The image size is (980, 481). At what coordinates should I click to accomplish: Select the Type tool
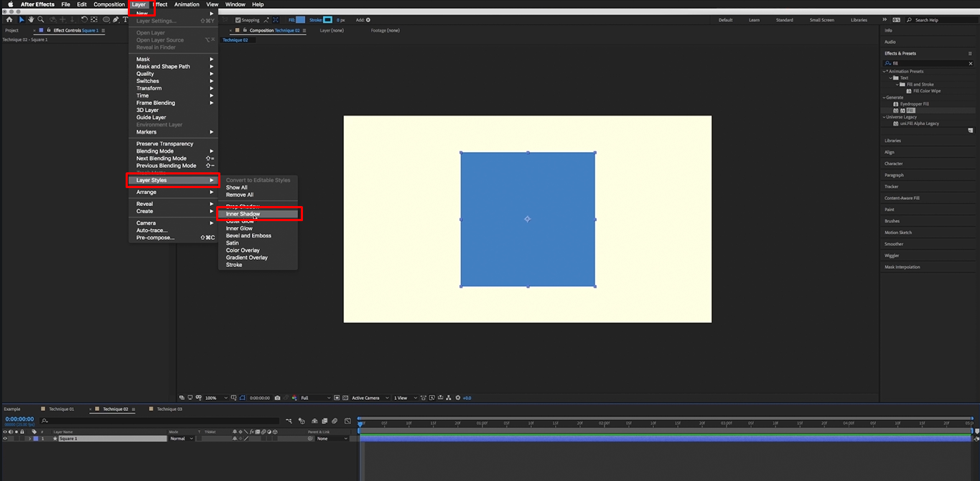click(x=126, y=20)
